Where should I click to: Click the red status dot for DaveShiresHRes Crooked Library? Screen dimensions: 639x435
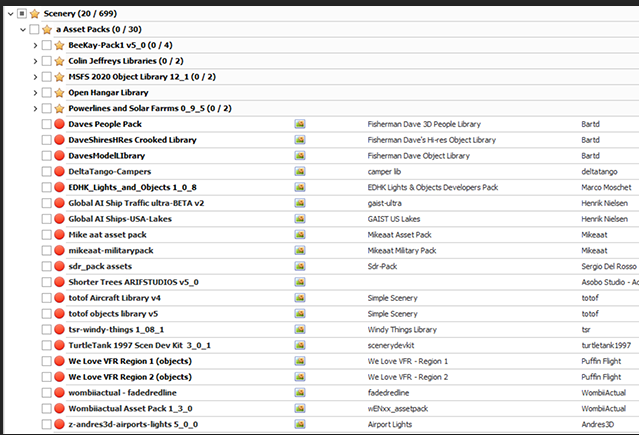point(59,140)
